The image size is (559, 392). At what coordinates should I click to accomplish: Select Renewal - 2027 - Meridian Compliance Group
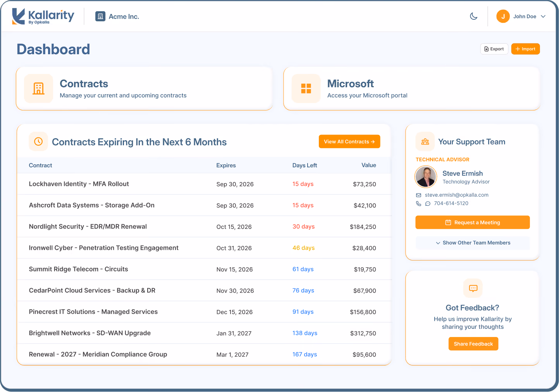[x=204, y=354]
